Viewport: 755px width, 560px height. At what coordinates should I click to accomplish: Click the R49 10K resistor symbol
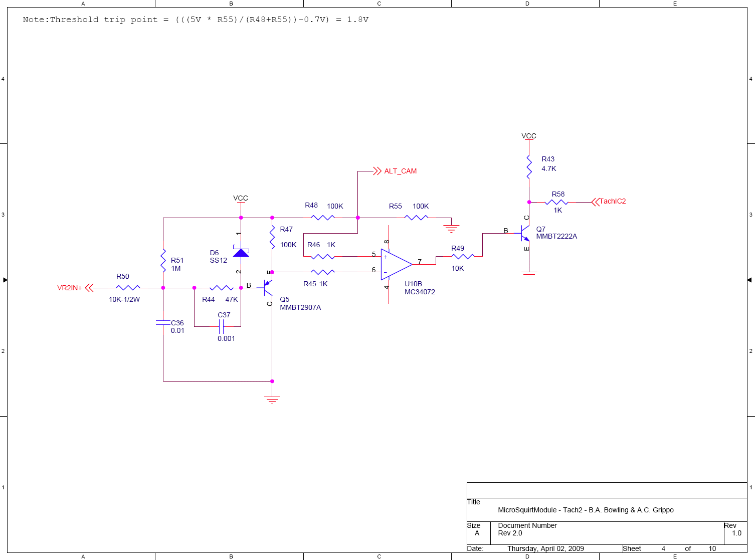(463, 257)
